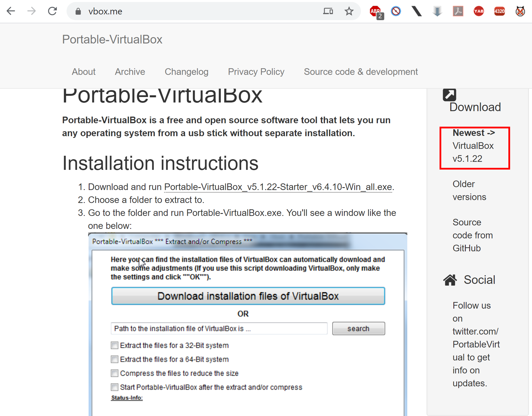Click the Portable-VirtualBox_v5.1.22-Starter exe download link
532x416 pixels.
(278, 187)
